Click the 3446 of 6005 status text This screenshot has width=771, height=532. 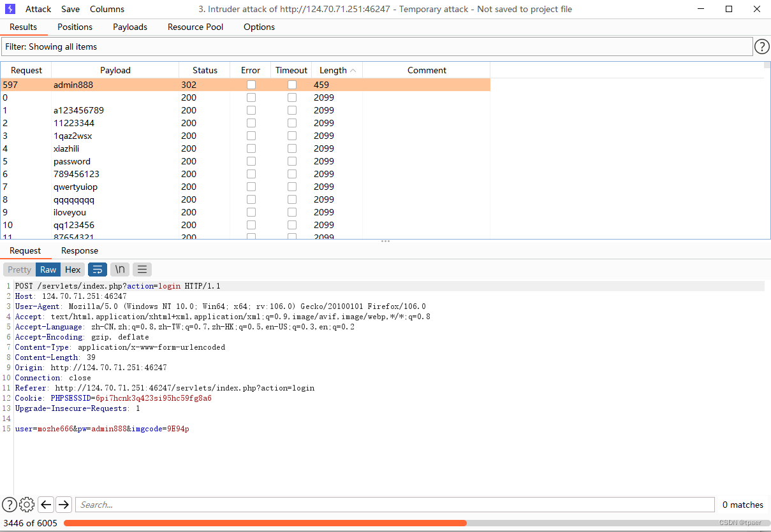tap(30, 523)
